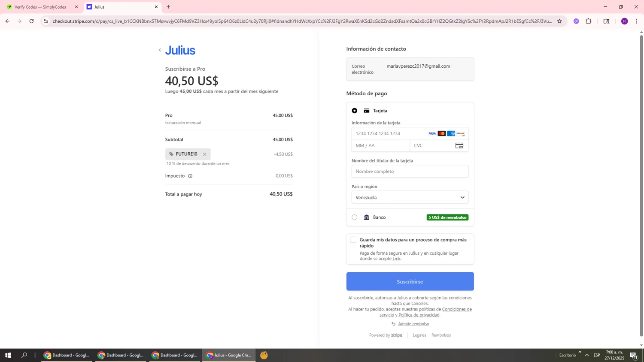Click the Suscribirse button
This screenshot has height=362, width=644.
coord(410,282)
